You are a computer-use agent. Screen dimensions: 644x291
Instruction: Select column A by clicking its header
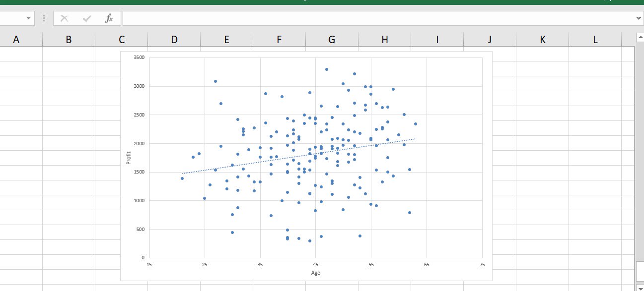pos(16,39)
